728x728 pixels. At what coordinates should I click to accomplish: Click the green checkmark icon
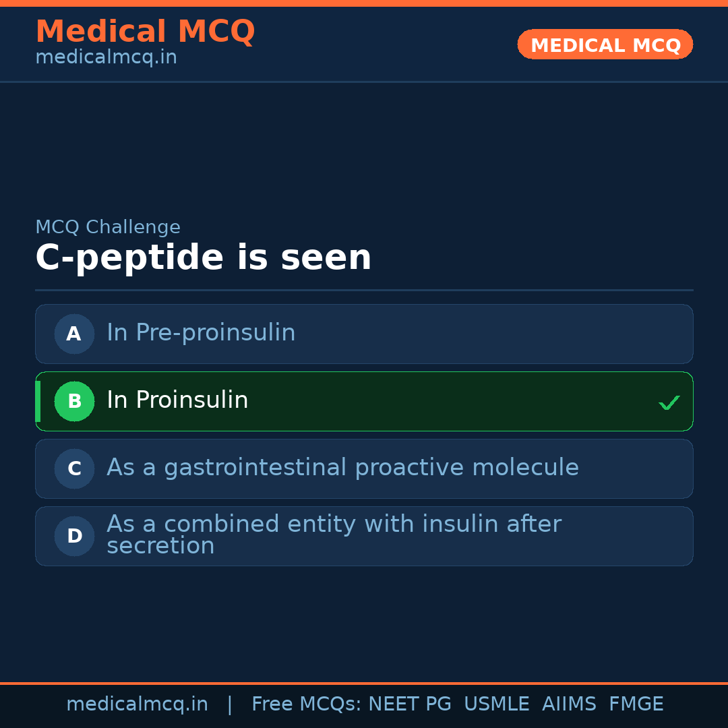click(x=669, y=403)
